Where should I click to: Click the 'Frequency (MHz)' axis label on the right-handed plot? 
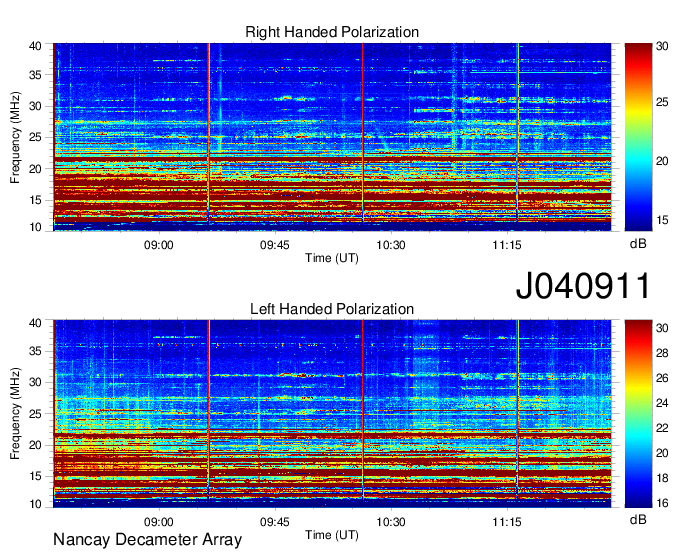[x=15, y=137]
